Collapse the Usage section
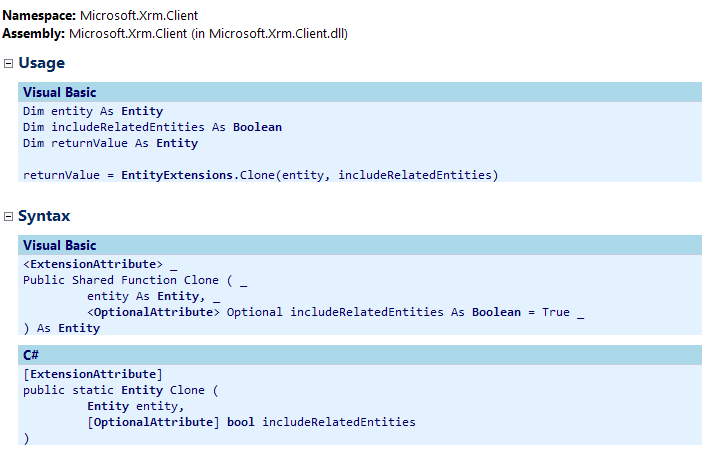Image resolution: width=702 pixels, height=453 pixels. pos(8,64)
